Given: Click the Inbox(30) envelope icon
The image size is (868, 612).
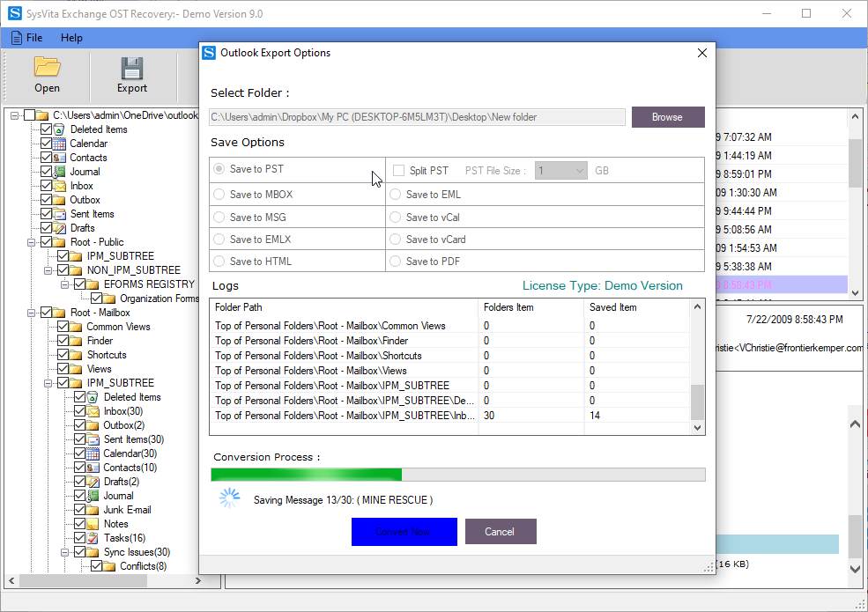Looking at the screenshot, I should click(x=93, y=411).
